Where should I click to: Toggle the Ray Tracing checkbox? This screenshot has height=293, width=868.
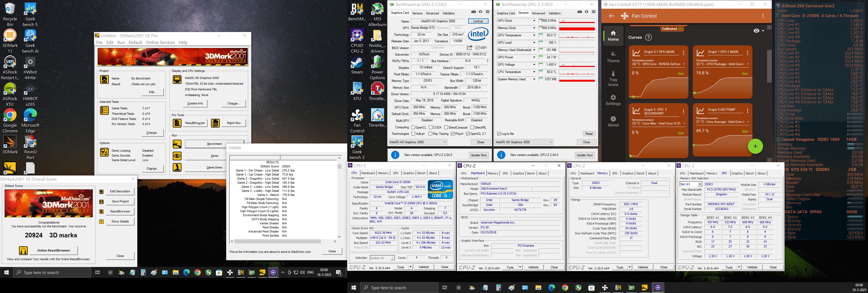[x=430, y=134]
